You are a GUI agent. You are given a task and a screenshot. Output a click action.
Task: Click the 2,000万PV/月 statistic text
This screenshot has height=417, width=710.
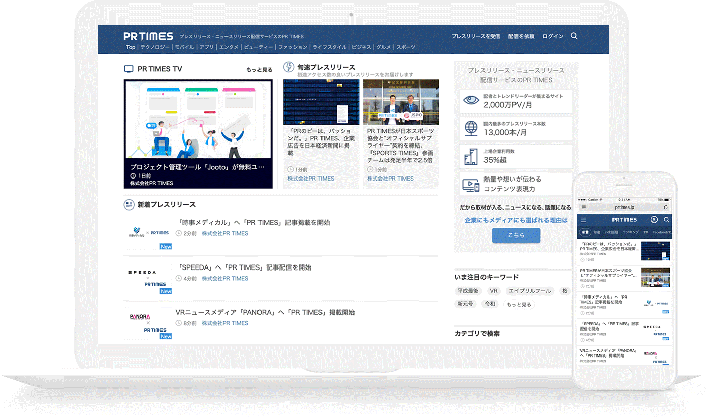507,105
